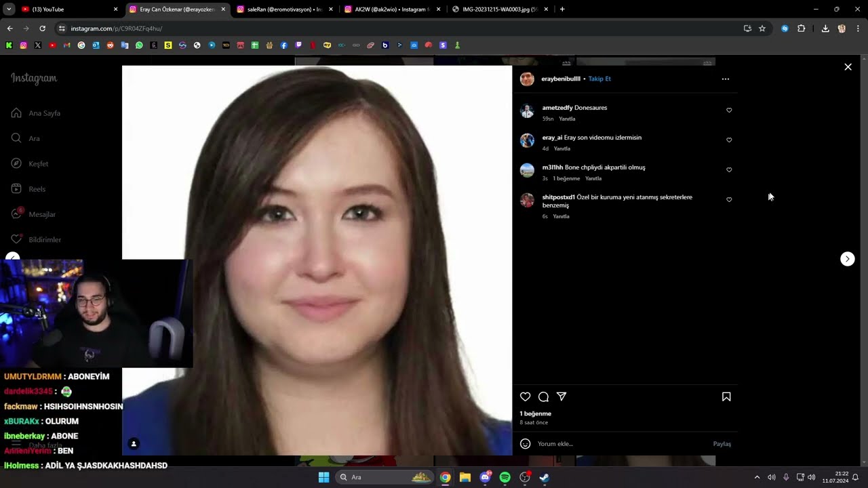The image size is (868, 488).
Task: Click Paylaş to post the comment
Action: [722, 444]
